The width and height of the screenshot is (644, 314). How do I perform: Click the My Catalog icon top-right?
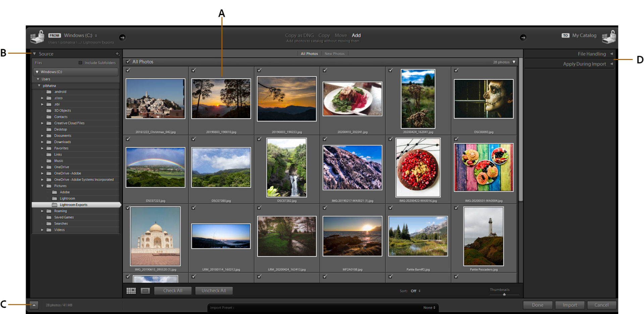pos(609,37)
